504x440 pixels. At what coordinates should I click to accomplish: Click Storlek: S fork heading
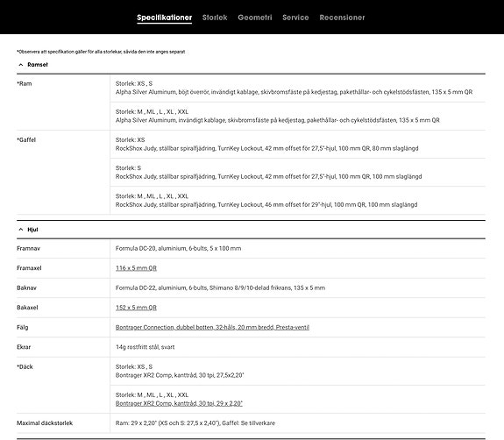[128, 168]
